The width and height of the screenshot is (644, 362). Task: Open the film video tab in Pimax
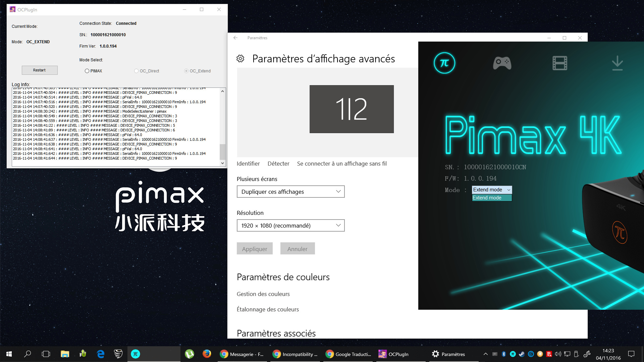coord(560,63)
